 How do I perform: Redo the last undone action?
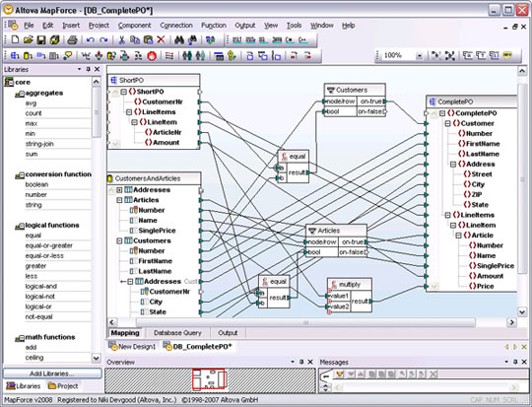[103, 40]
